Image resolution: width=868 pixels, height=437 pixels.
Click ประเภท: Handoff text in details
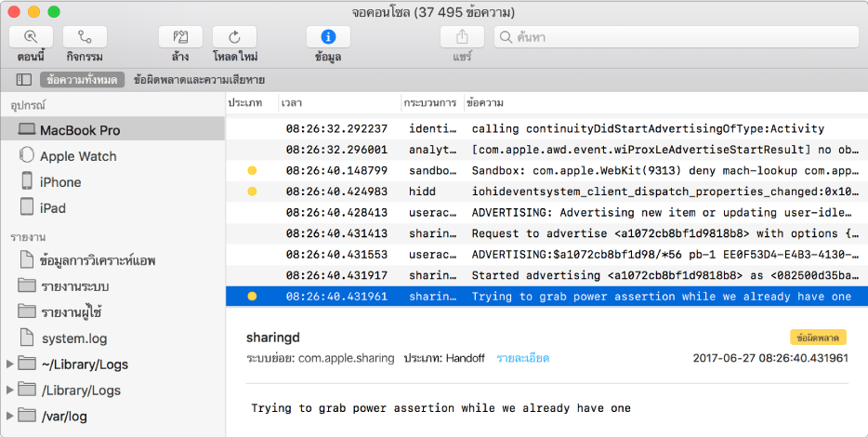pyautogui.click(x=444, y=358)
